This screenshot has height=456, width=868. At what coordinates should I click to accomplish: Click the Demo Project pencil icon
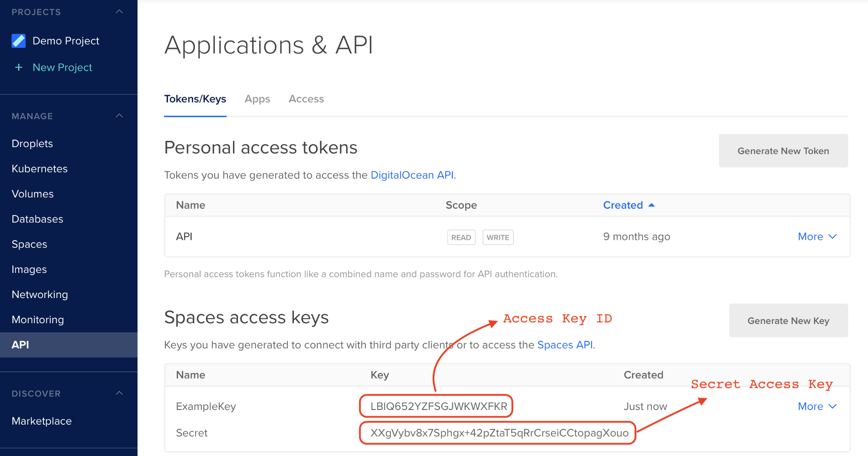(19, 41)
